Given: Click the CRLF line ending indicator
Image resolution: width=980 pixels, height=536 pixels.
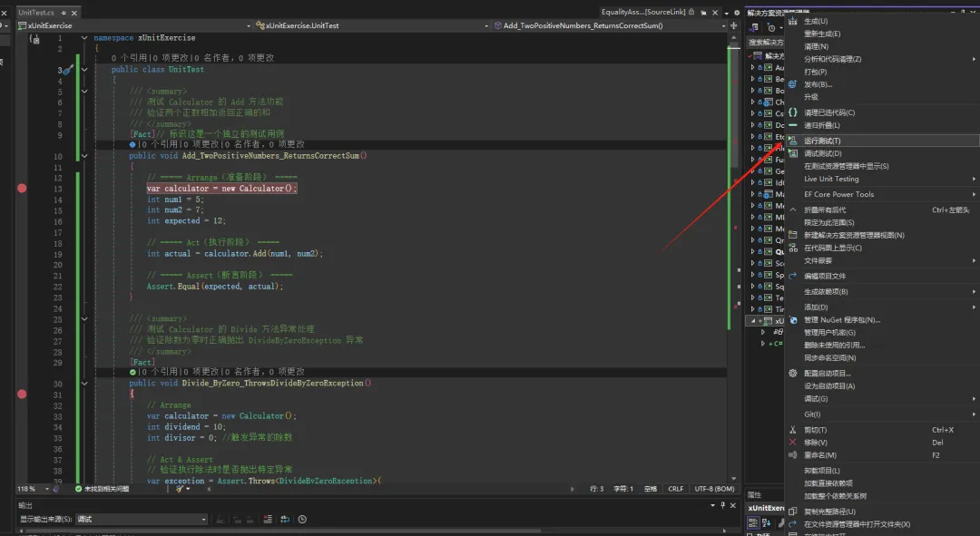Looking at the screenshot, I should pyautogui.click(x=676, y=489).
